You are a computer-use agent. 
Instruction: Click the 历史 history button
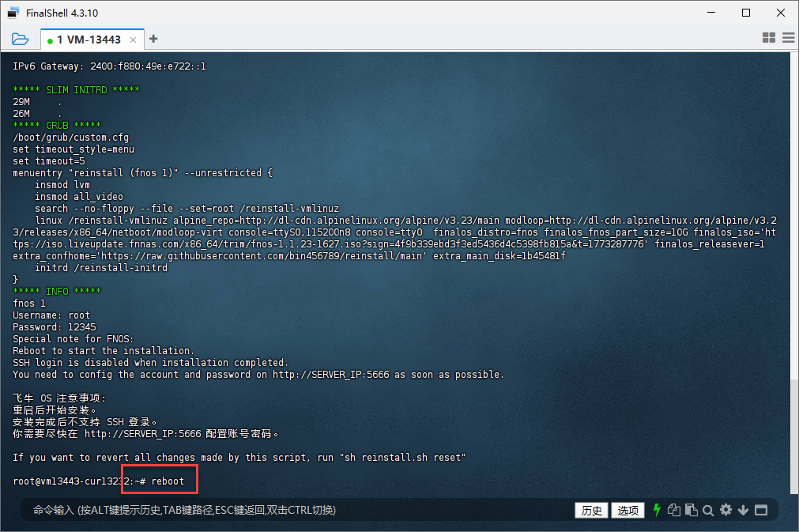(x=591, y=510)
